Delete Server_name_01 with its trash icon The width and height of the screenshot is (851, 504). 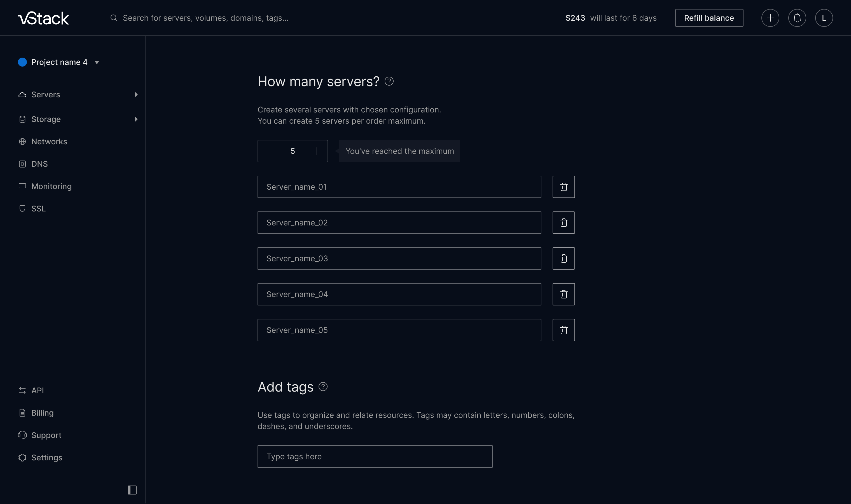point(564,187)
